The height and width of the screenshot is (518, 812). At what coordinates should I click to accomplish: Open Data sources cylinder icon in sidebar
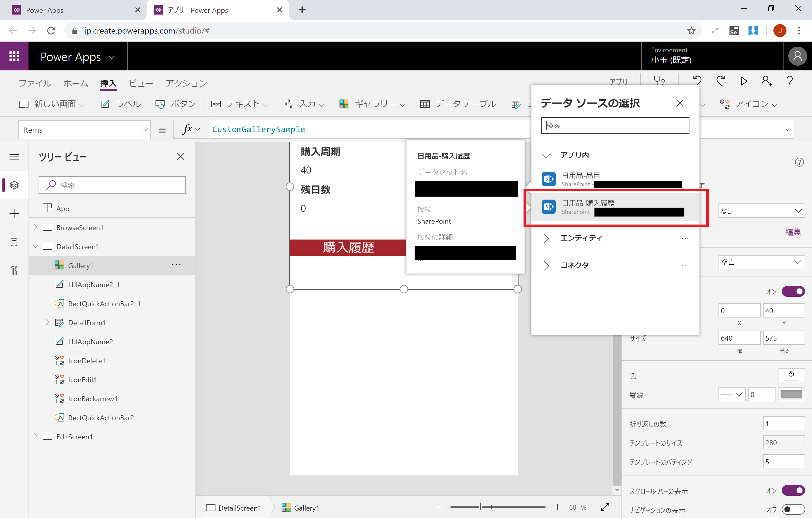pyautogui.click(x=14, y=242)
